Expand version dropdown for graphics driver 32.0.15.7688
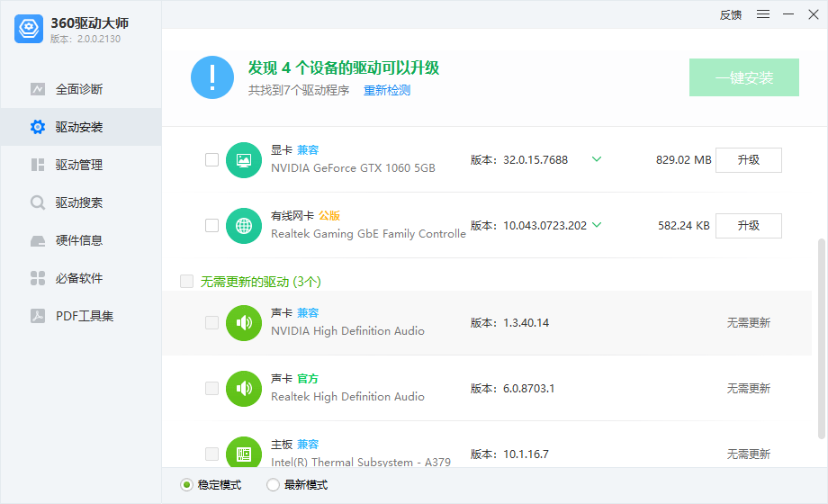Image resolution: width=828 pixels, height=504 pixels. pyautogui.click(x=596, y=159)
